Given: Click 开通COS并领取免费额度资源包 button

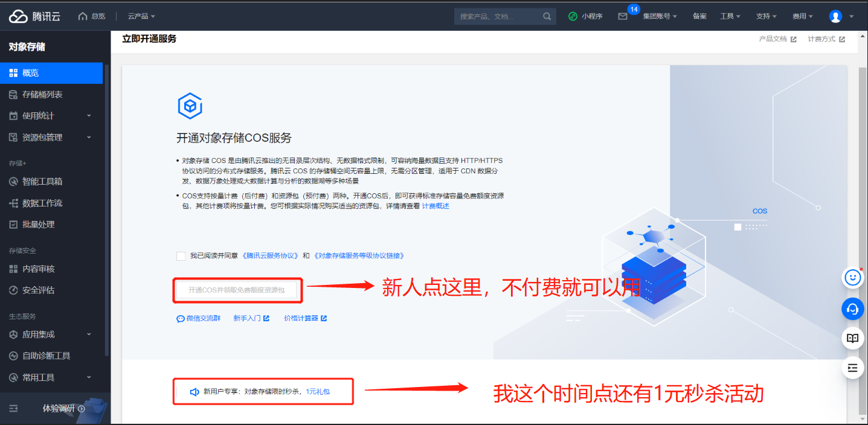Looking at the screenshot, I should tap(237, 290).
